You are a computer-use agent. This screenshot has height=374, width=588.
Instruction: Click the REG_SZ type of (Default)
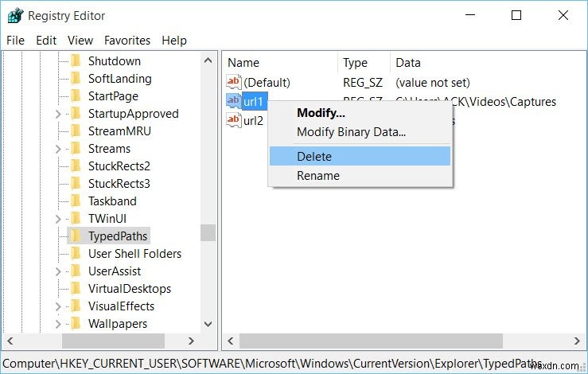pyautogui.click(x=363, y=82)
